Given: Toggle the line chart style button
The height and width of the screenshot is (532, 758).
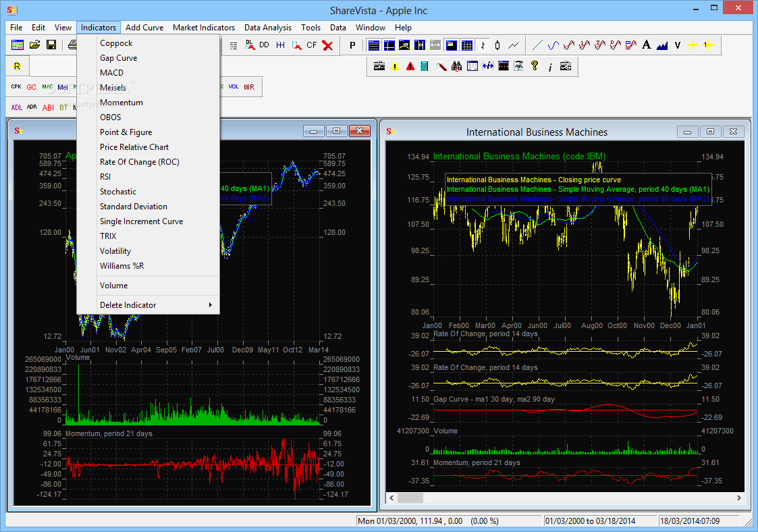Looking at the screenshot, I should [x=514, y=45].
